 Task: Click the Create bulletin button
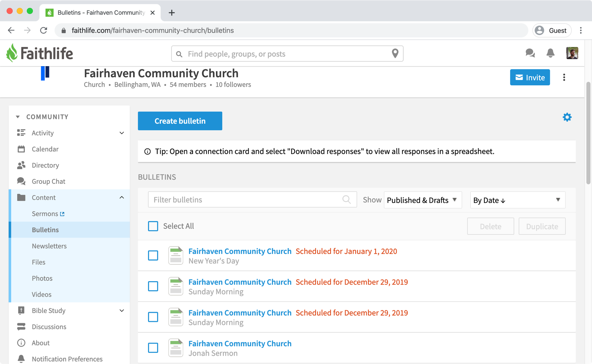pos(180,121)
